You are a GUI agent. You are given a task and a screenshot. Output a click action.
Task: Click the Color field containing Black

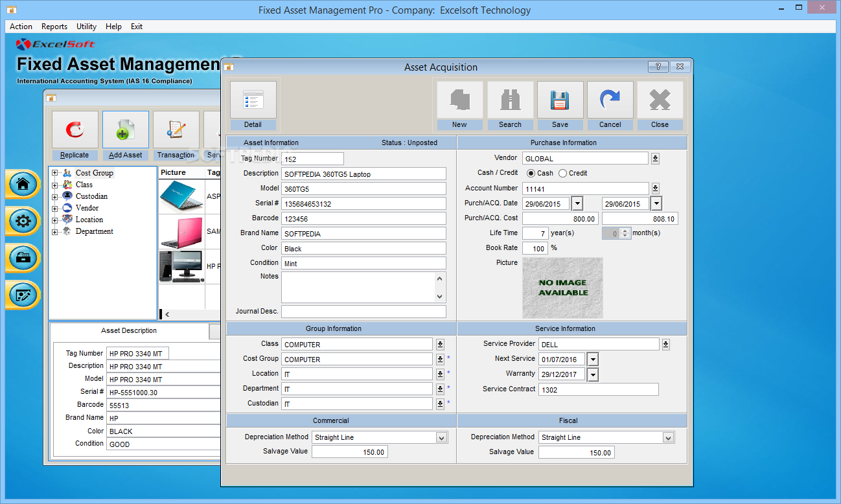(x=363, y=248)
